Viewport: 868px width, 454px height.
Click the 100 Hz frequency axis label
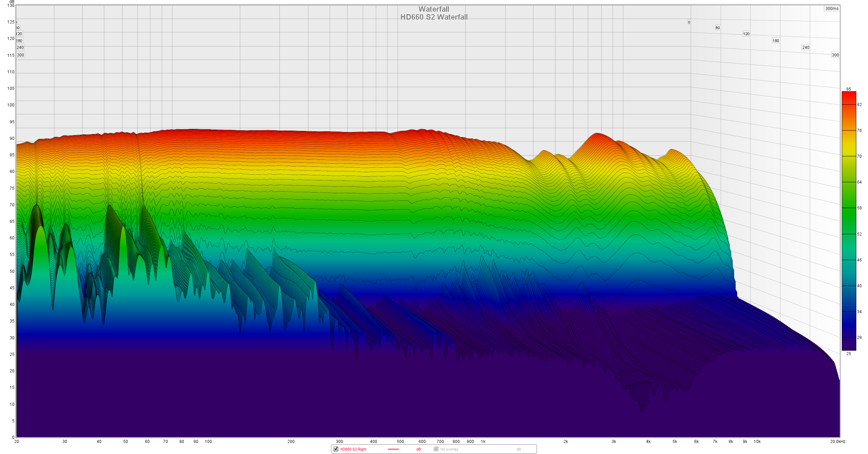pos(208,441)
